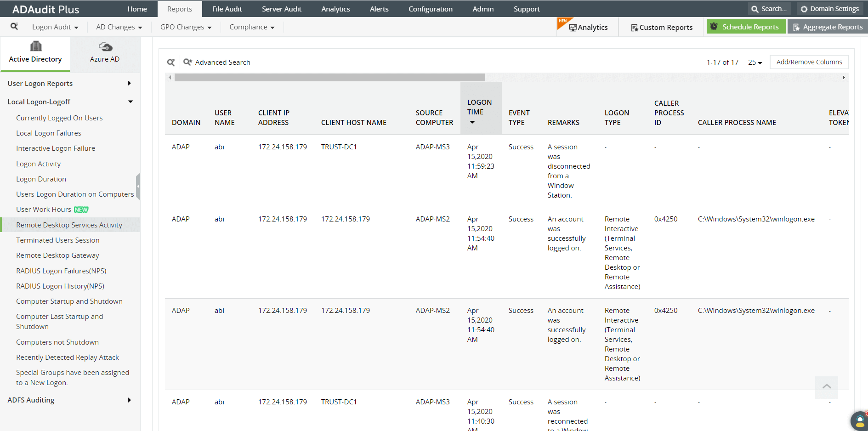Click the Domain Settings gear icon
Screen dimensions: 868x431
pos(804,9)
